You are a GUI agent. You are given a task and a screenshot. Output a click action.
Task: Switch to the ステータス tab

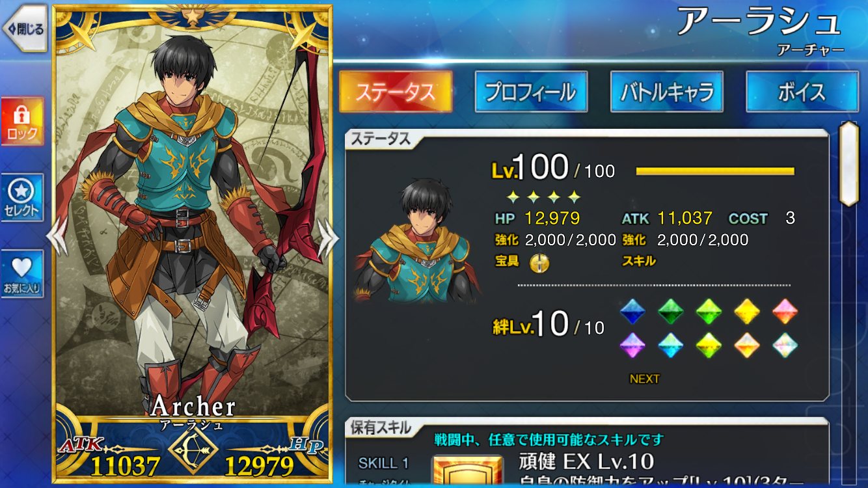(396, 92)
